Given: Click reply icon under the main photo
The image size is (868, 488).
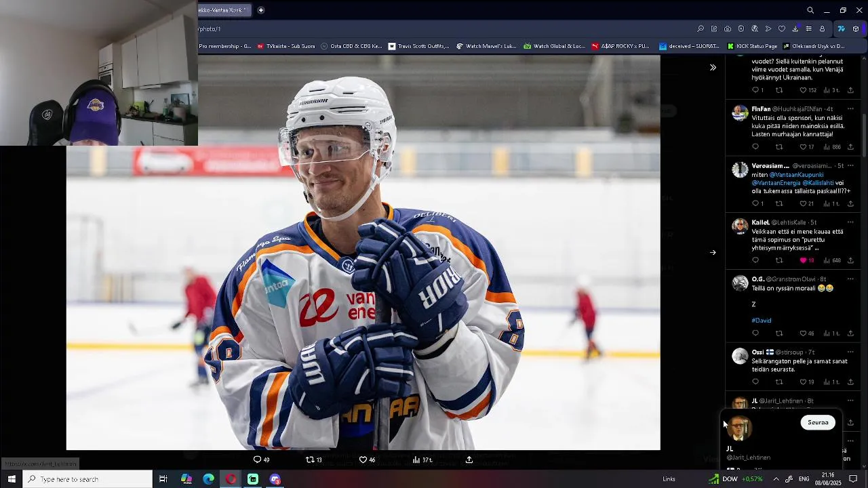Looking at the screenshot, I should coord(257,460).
